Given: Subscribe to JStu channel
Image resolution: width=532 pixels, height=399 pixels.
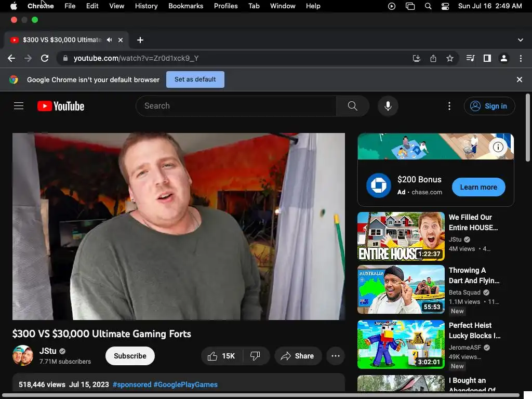Looking at the screenshot, I should (x=130, y=356).
